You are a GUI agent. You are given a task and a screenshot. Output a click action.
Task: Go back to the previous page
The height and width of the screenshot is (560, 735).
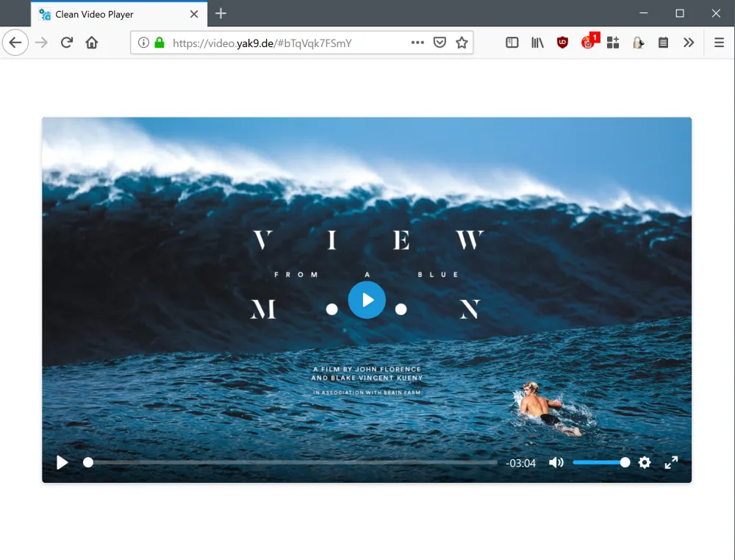click(x=15, y=43)
